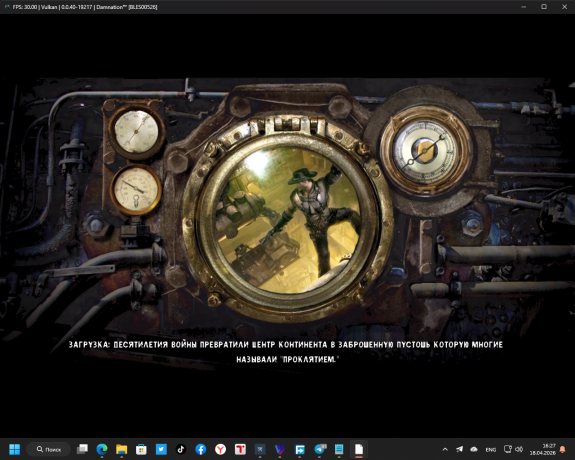Open the Twitter app in taskbar
This screenshot has width=575, height=460.
[x=161, y=449]
